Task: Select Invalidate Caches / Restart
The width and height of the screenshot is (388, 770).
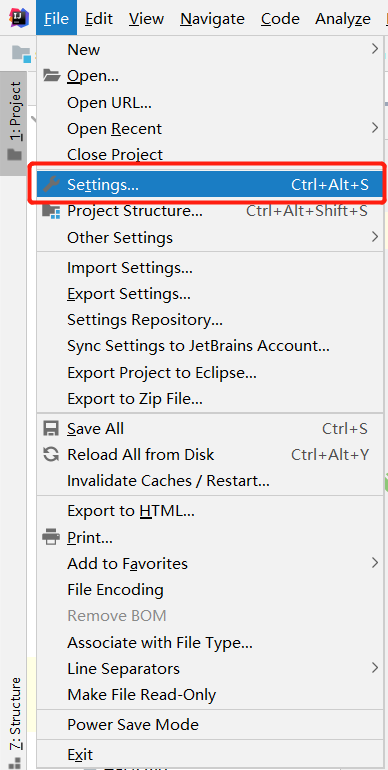Action: coord(210,480)
